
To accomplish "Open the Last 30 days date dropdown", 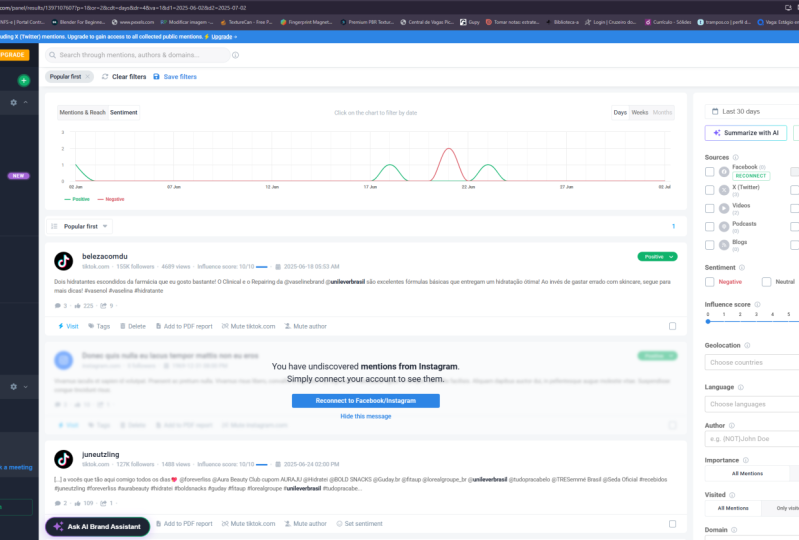I will [752, 111].
